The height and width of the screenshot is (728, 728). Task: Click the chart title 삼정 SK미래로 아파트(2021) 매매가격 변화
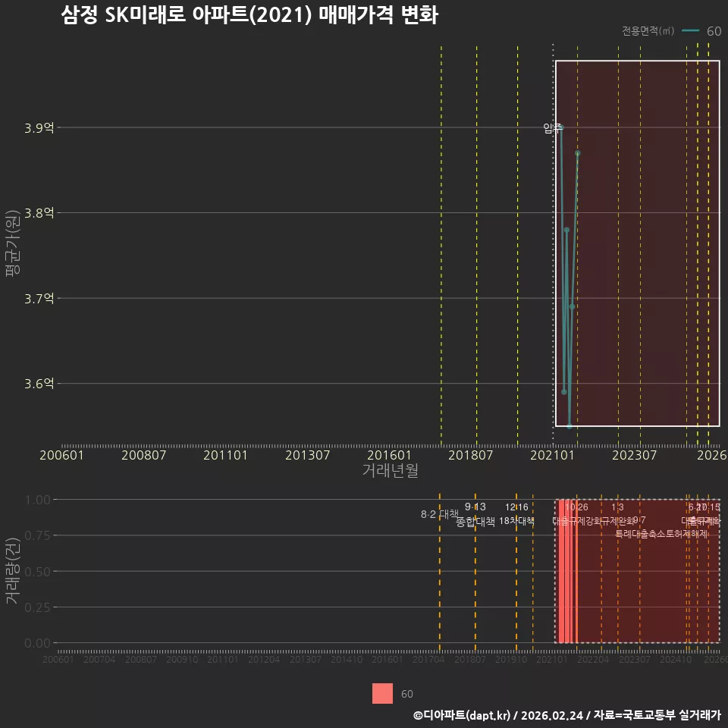(249, 15)
